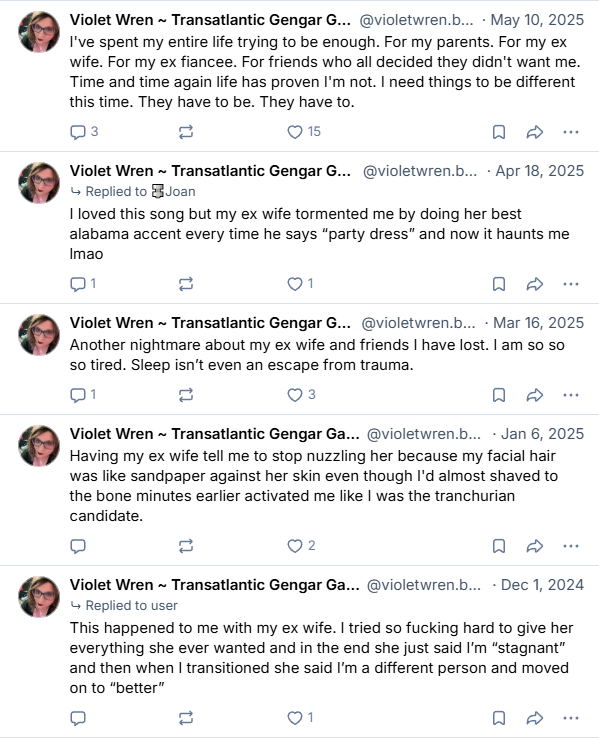599x738 pixels.
Task: Open more options on Apr 18 post
Action: pyautogui.click(x=571, y=284)
